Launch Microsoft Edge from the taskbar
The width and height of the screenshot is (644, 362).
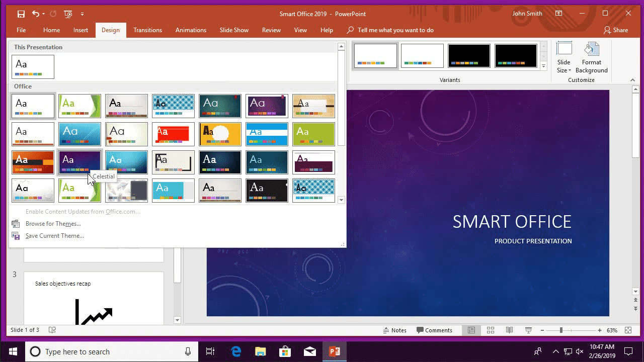pos(235,351)
